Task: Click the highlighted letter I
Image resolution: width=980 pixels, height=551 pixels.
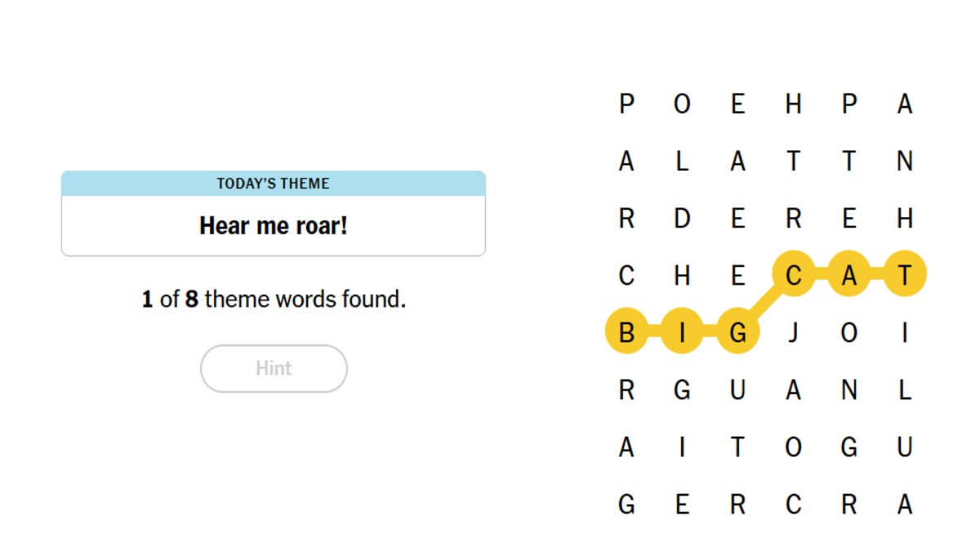Action: pyautogui.click(x=682, y=334)
